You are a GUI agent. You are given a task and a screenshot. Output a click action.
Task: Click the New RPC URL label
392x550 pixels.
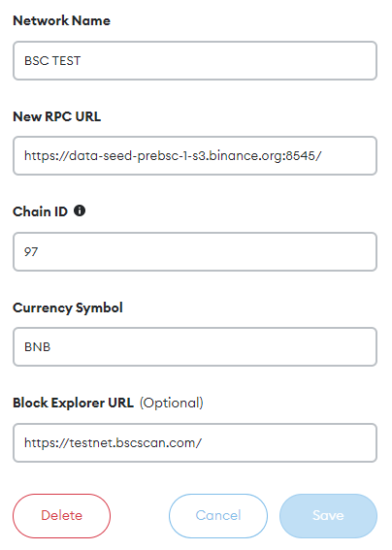[x=57, y=116]
